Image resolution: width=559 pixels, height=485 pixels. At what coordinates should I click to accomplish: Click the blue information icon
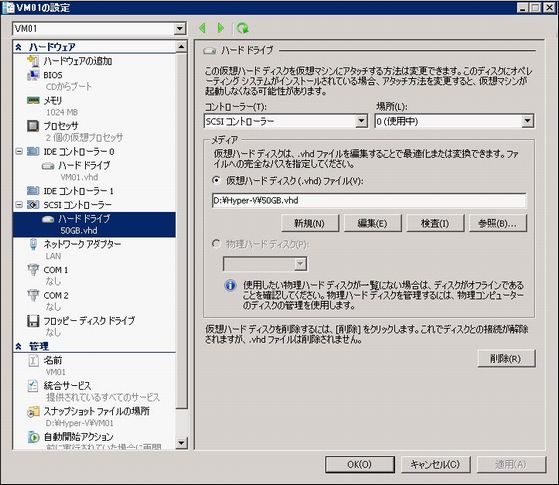pyautogui.click(x=230, y=285)
